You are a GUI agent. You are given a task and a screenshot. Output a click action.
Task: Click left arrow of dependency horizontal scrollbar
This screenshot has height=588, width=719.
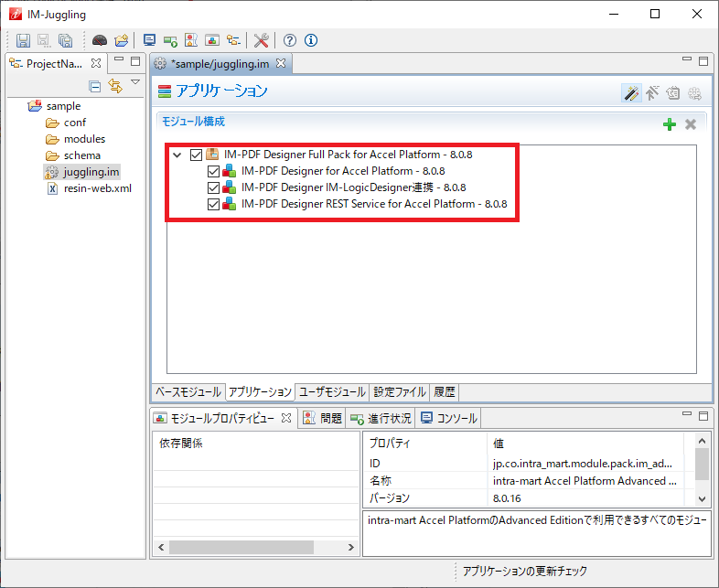pos(161,547)
